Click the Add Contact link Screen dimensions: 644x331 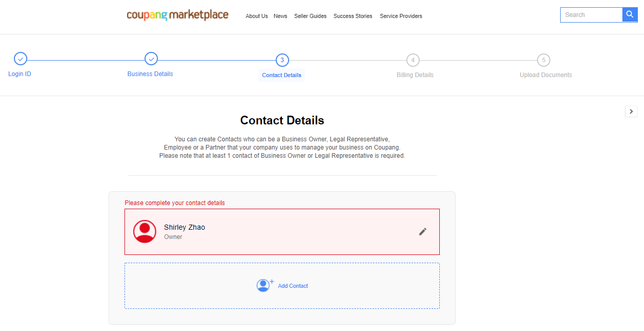click(x=293, y=286)
